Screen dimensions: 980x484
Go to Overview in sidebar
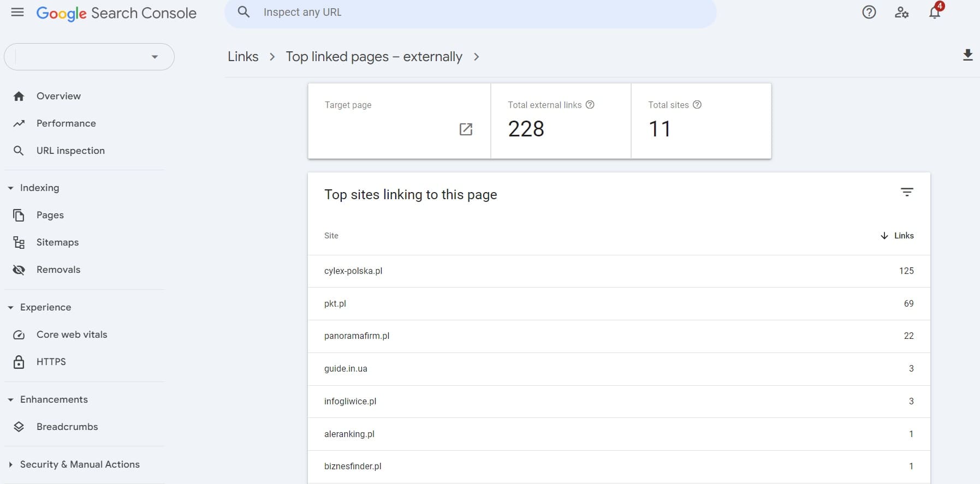click(x=58, y=96)
